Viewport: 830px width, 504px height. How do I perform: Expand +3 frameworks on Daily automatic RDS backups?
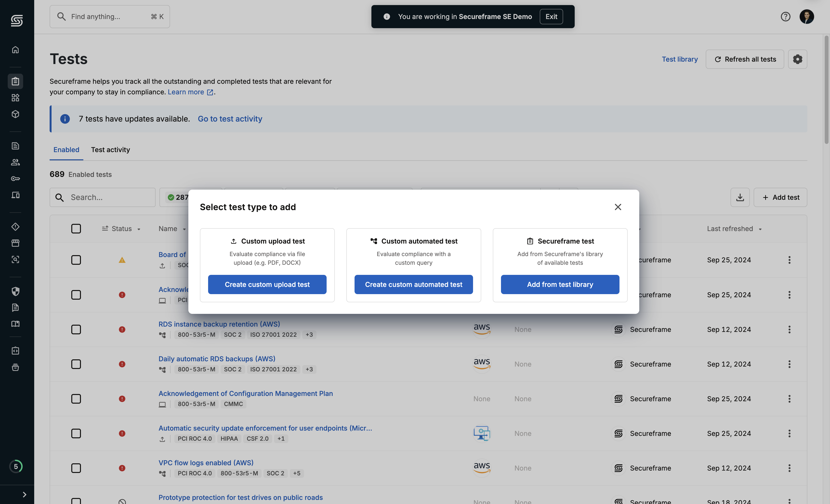309,369
